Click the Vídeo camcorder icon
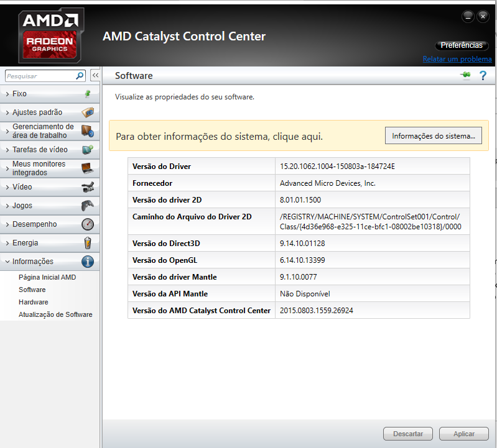 (88, 187)
